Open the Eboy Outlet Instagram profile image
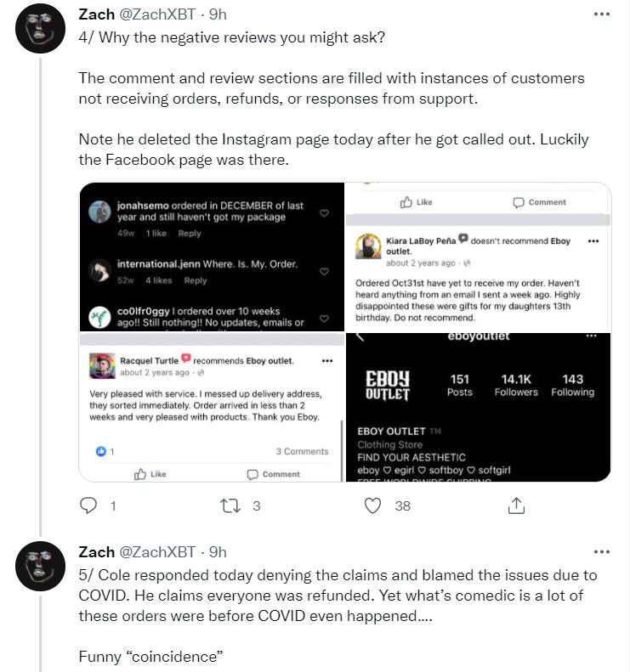 478,408
